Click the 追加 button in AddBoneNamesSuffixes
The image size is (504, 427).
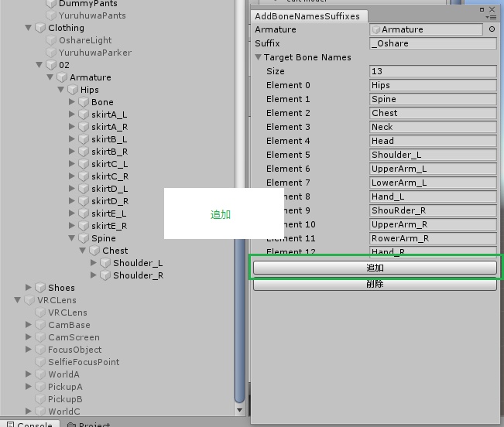coord(375,268)
